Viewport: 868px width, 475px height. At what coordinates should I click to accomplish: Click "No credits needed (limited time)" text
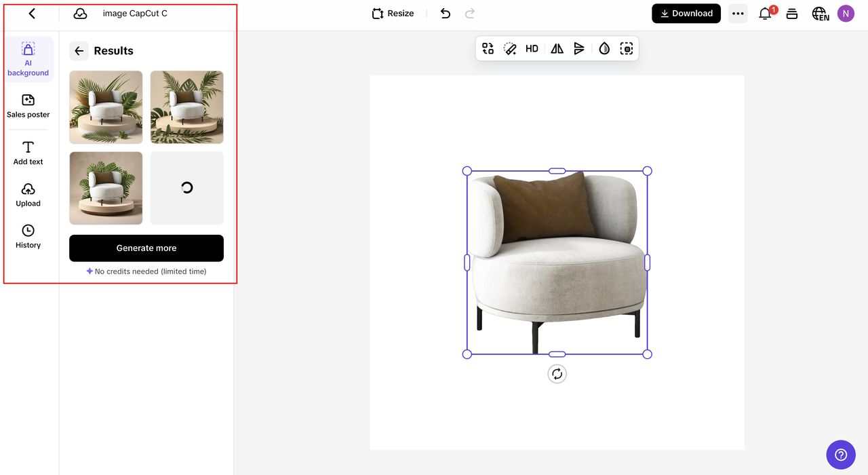pos(151,271)
